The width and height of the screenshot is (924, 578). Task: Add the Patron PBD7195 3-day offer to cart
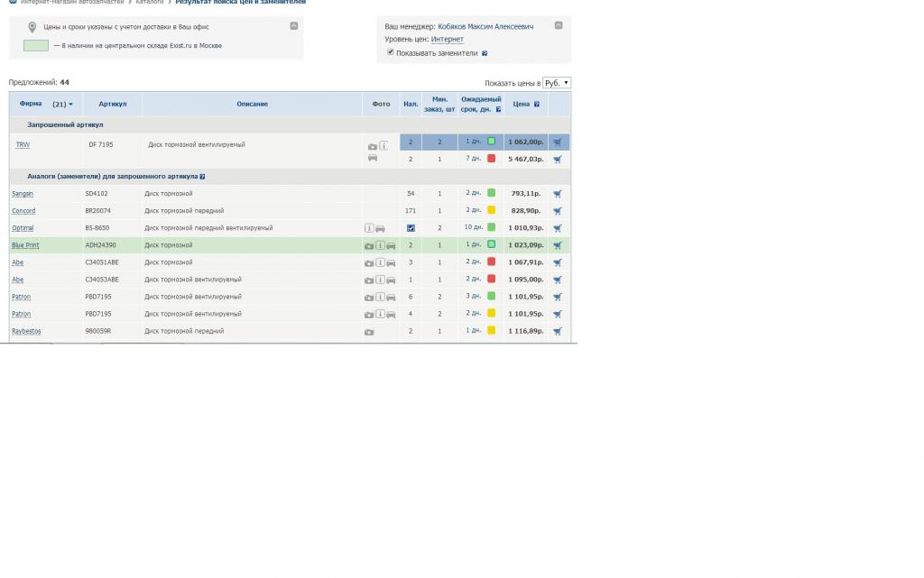(558, 297)
